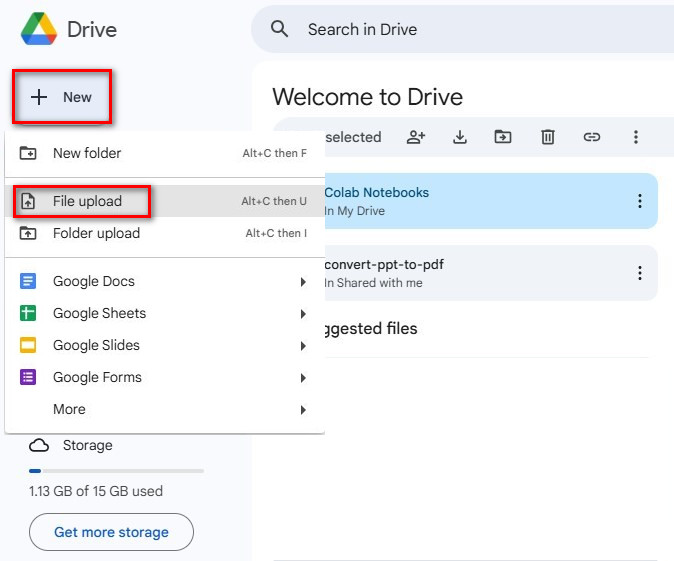Viewport: 674px width, 561px height.
Task: Open the Colab Notebooks folder card
Action: click(491, 201)
